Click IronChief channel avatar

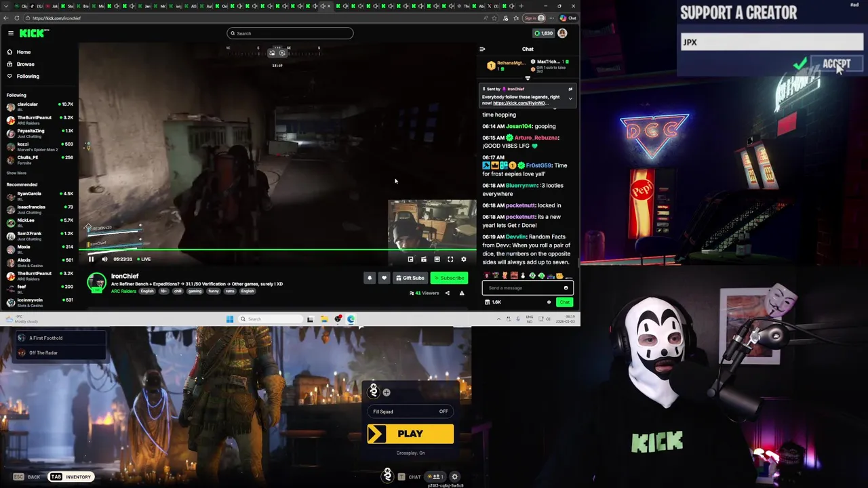point(97,283)
